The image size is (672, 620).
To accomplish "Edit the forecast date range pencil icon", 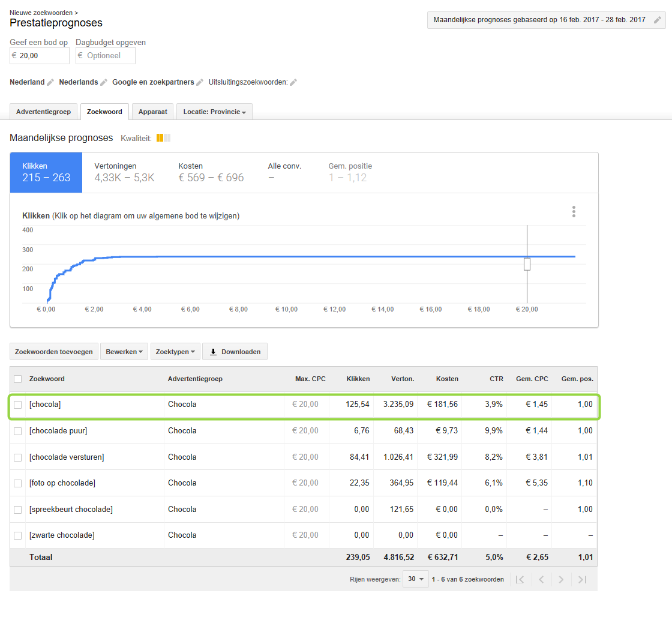I will [x=657, y=20].
